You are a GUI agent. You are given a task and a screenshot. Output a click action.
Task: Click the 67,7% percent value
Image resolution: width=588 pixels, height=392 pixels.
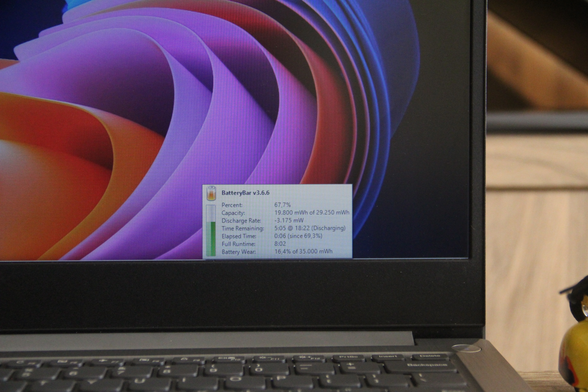point(282,205)
